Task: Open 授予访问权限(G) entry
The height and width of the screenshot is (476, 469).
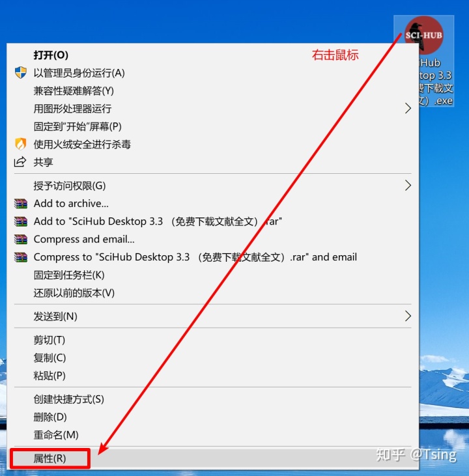Action: 212,186
